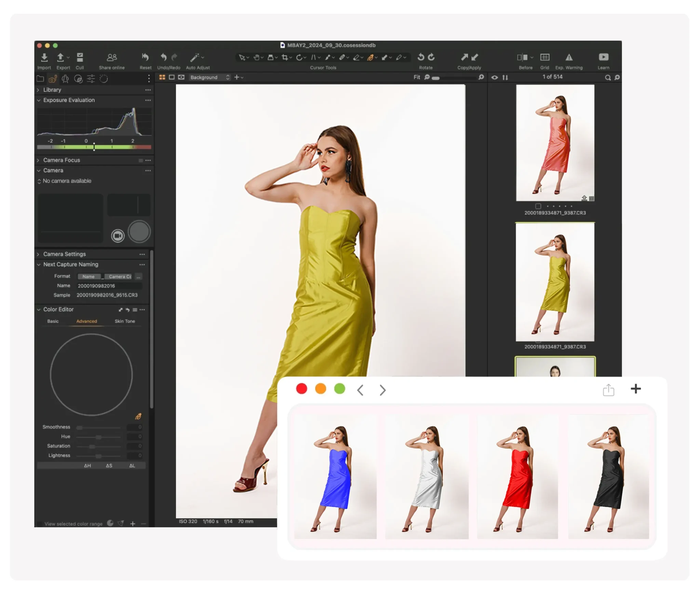Activate the Heal tool in the toolbar
The height and width of the screenshot is (608, 700).
[343, 57]
